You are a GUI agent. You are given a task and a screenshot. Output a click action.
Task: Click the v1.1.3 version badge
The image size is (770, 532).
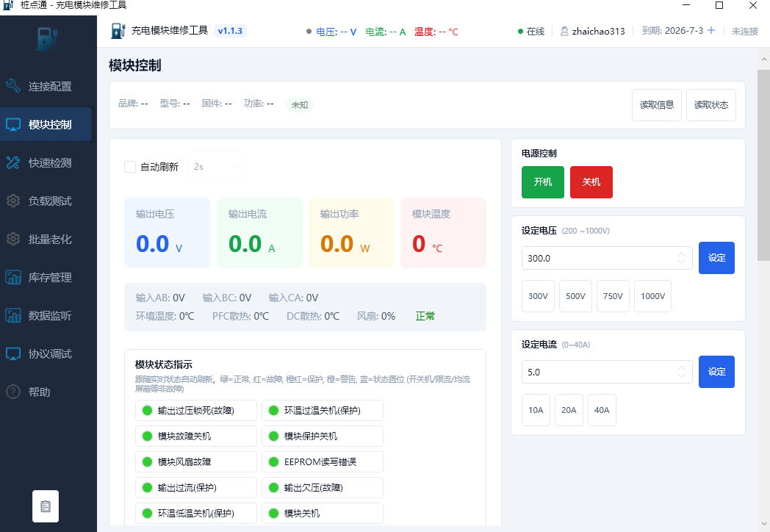pos(230,31)
